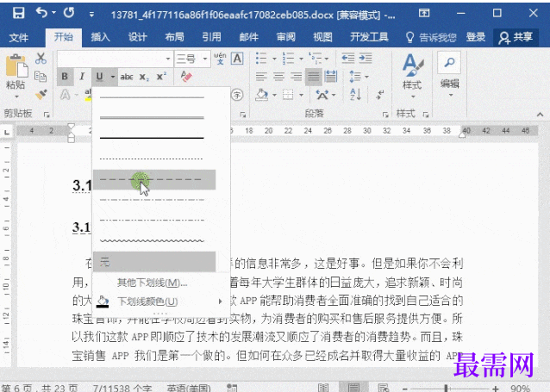Click the Cut scissors icon
This screenshot has width=550, height=392.
(41, 58)
